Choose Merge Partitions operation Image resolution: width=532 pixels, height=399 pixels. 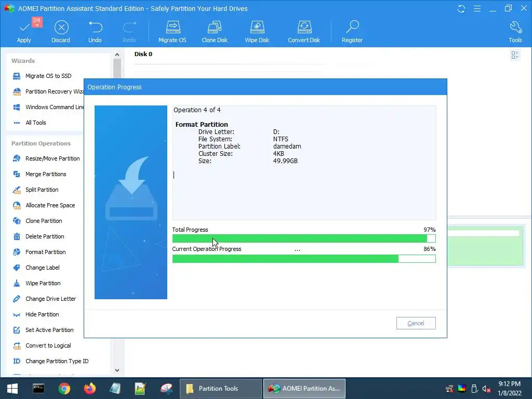39,174
